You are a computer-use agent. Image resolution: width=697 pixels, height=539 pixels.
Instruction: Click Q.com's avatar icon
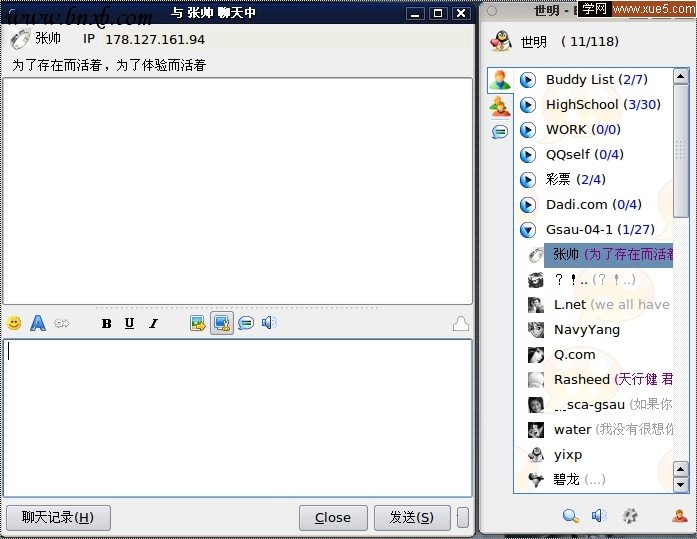(536, 355)
